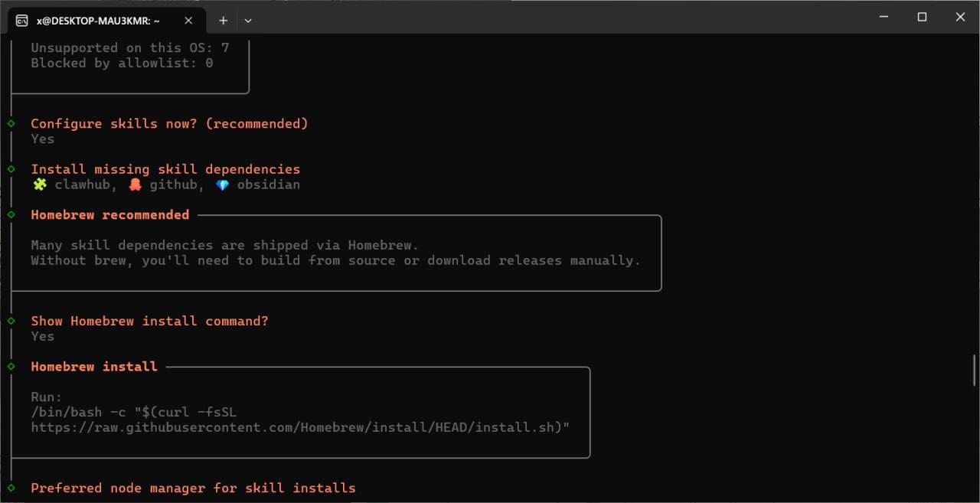The image size is (980, 503).
Task: Click the clawhub puzzle piece emoji
Action: (x=39, y=185)
